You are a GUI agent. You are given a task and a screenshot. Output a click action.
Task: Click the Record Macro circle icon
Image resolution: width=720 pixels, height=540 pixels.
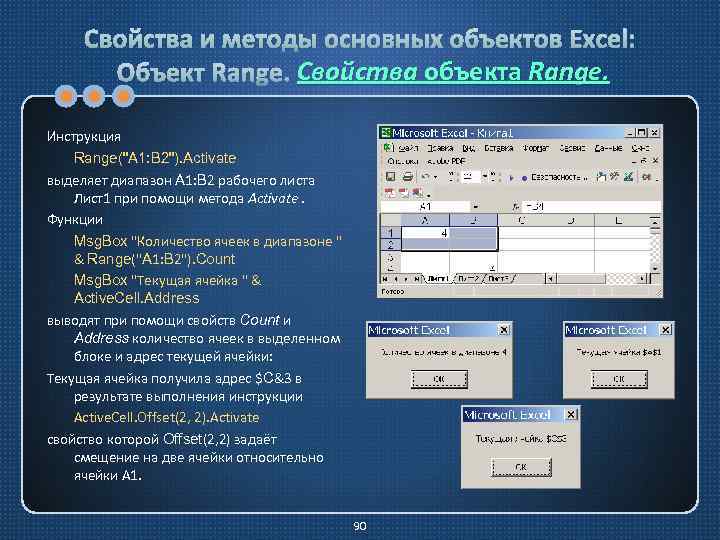pyautogui.click(x=524, y=178)
